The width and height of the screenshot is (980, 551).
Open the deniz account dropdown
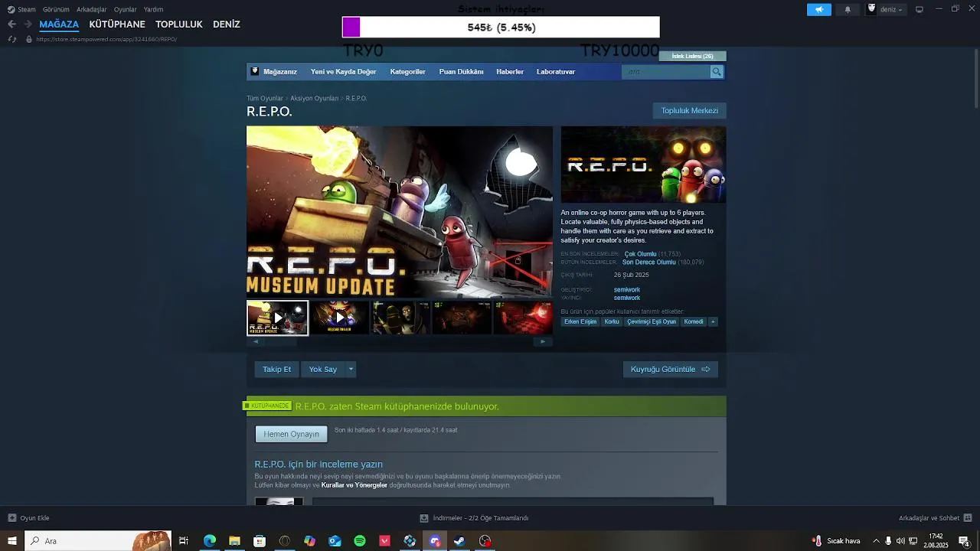[885, 9]
